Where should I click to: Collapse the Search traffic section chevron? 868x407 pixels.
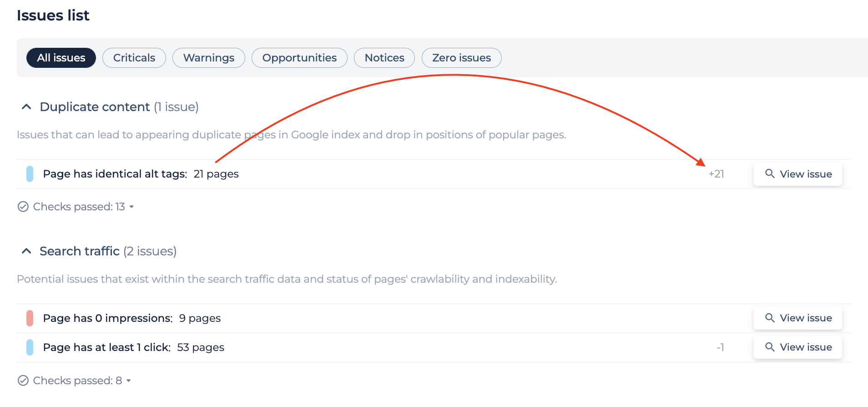[x=26, y=251]
